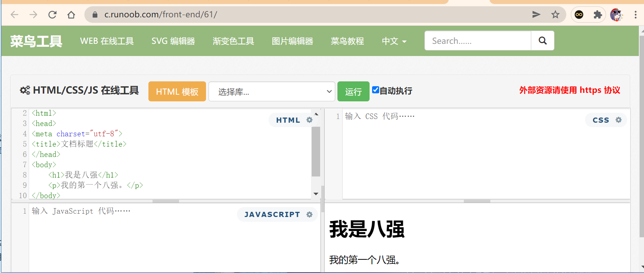View site info via padlock icon

95,15
